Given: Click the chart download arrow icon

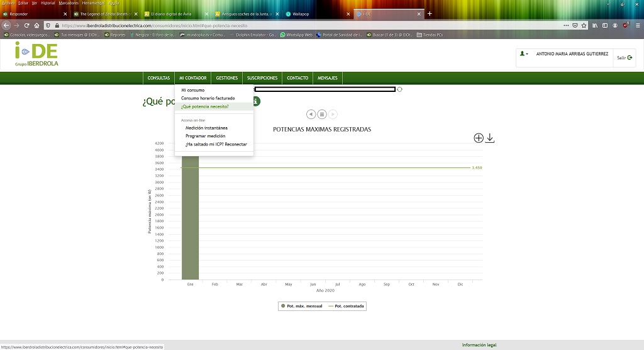Looking at the screenshot, I should 490,138.
